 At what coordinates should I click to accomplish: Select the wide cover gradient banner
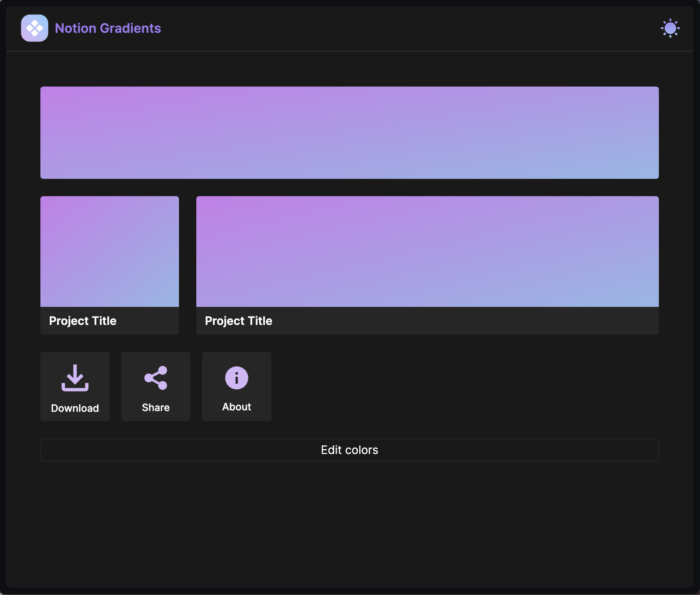(350, 133)
